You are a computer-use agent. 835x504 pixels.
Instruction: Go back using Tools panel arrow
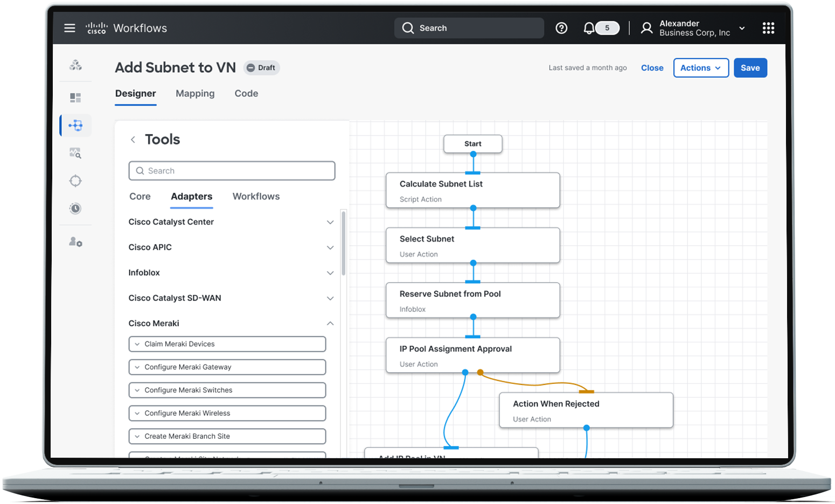133,139
